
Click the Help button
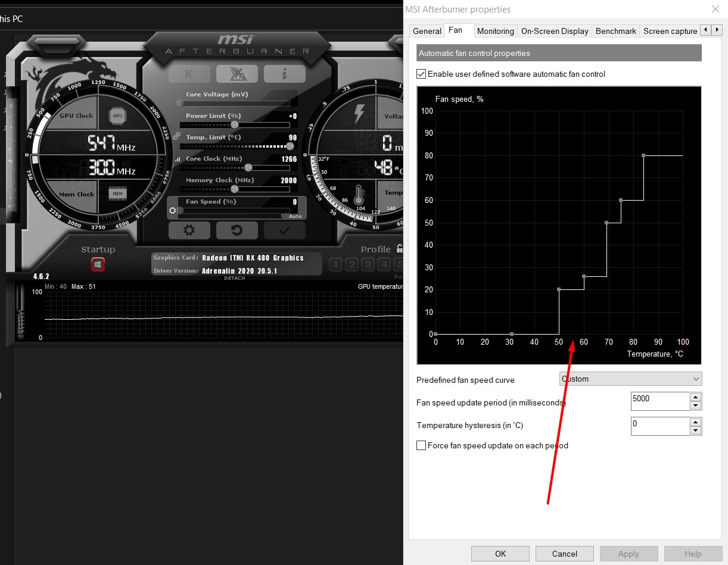click(692, 553)
